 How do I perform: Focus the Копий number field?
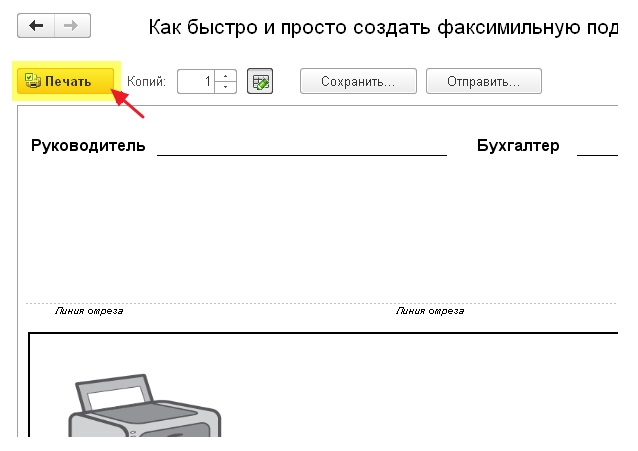click(x=196, y=81)
